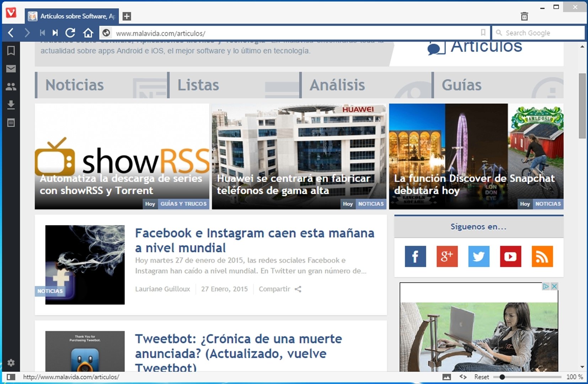
Task: Click the rewind navigation button
Action: tap(42, 33)
